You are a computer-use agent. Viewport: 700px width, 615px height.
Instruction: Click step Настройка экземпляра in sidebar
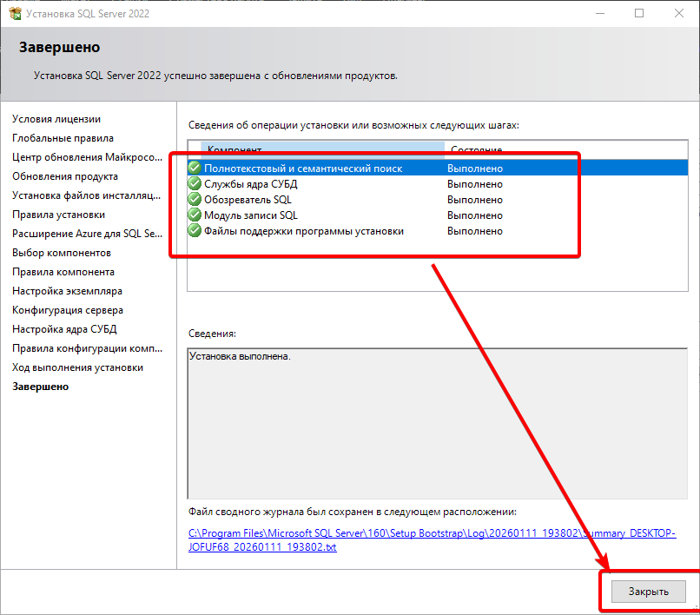[x=67, y=291]
